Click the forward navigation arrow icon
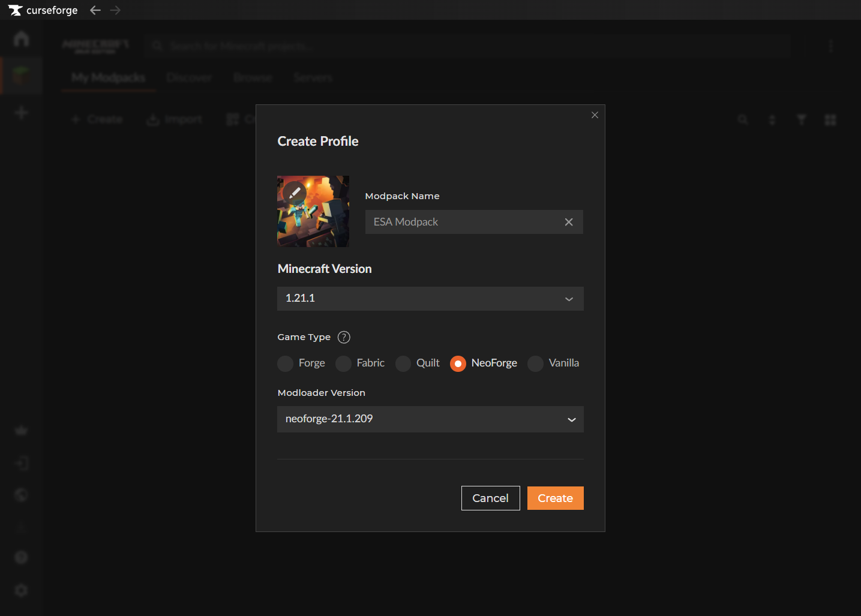Screen dimensions: 861x616 (x=115, y=10)
